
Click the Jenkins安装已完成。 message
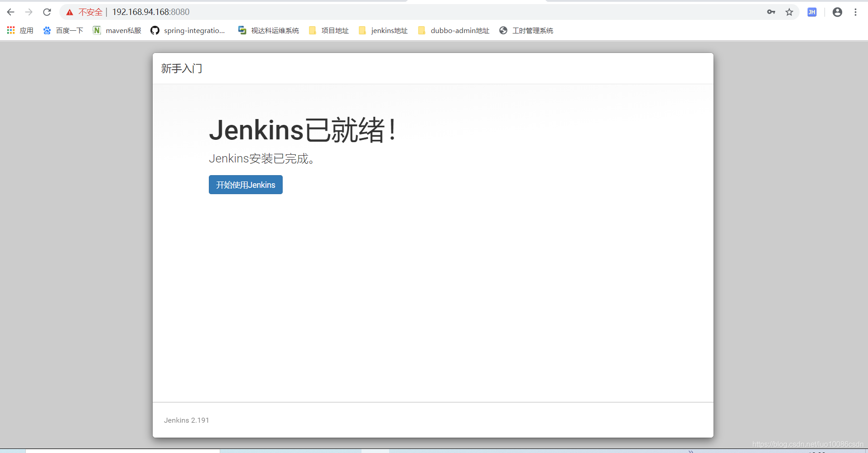(x=262, y=158)
